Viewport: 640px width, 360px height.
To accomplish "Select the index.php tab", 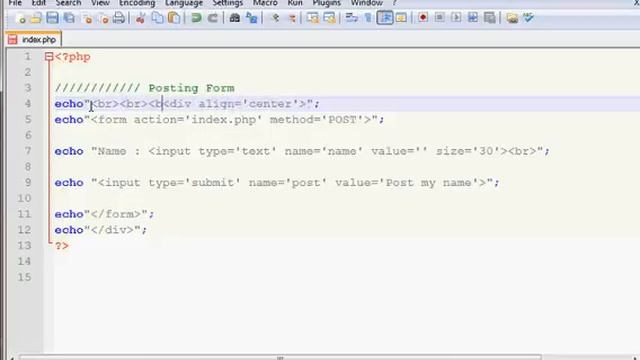I will click(33, 40).
